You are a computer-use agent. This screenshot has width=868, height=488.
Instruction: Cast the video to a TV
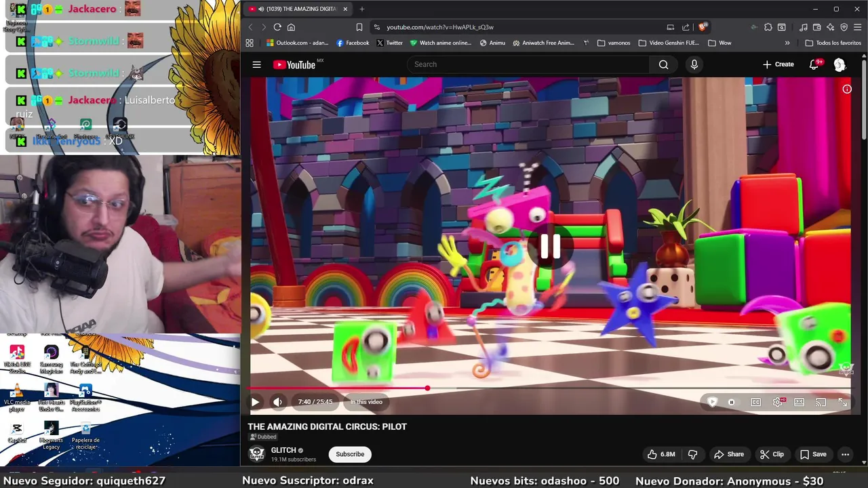coord(821,402)
